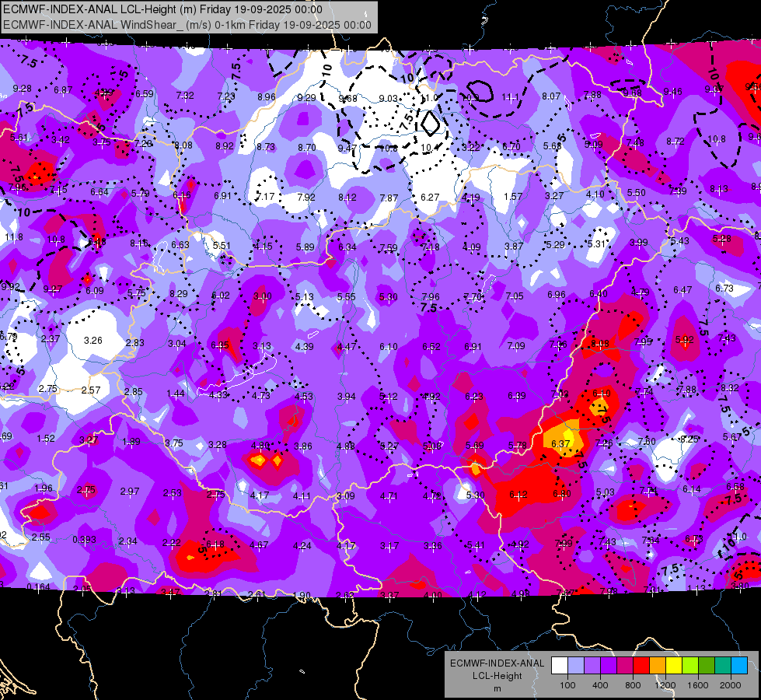Click the legend label 400
The image size is (761, 700).
tap(600, 685)
